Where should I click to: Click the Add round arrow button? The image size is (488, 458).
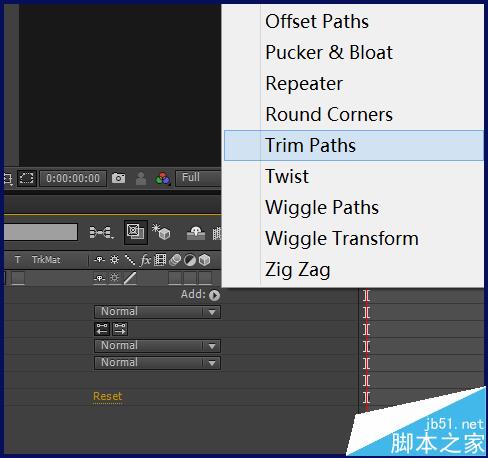pos(214,295)
